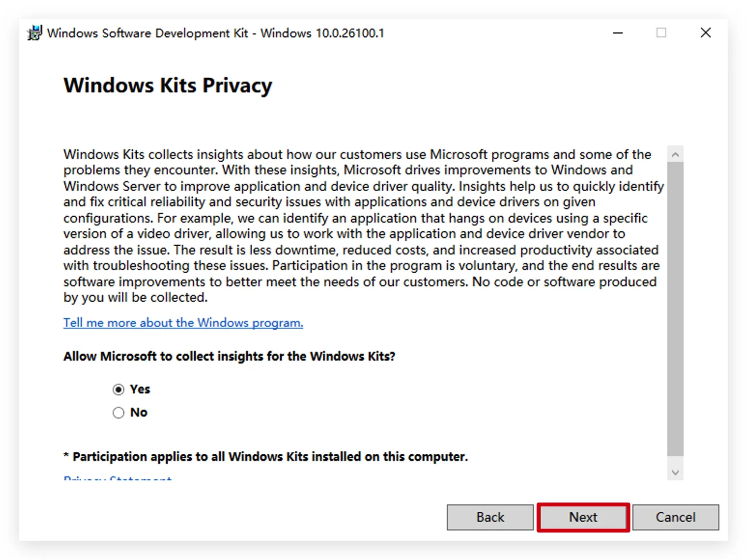Screen dimensions: 747x560
Task: Click the scrollbar up arrow
Action: click(675, 154)
